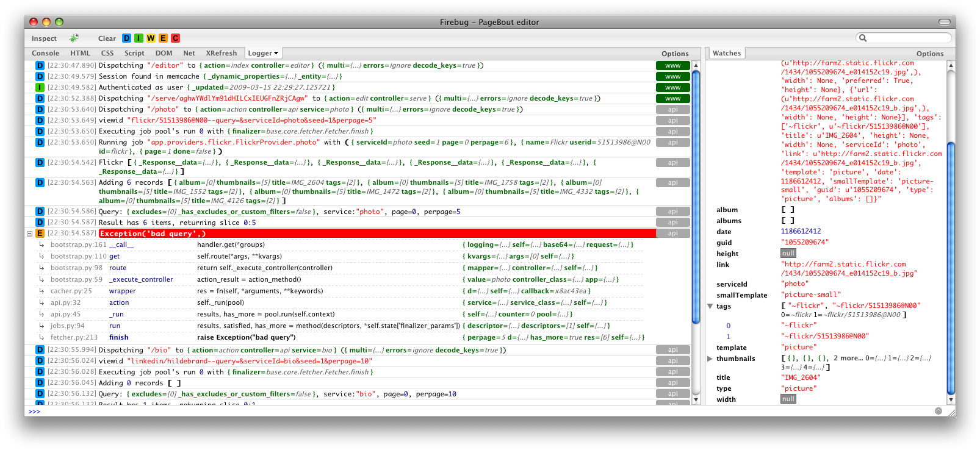Collapse the Exception stack trace

pyautogui.click(x=29, y=234)
